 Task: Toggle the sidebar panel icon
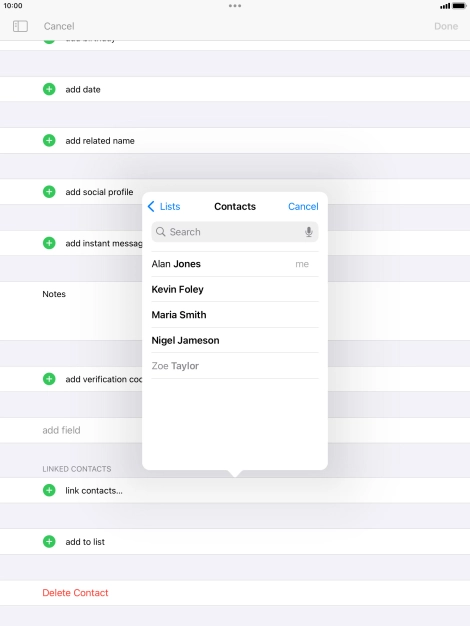click(x=20, y=26)
